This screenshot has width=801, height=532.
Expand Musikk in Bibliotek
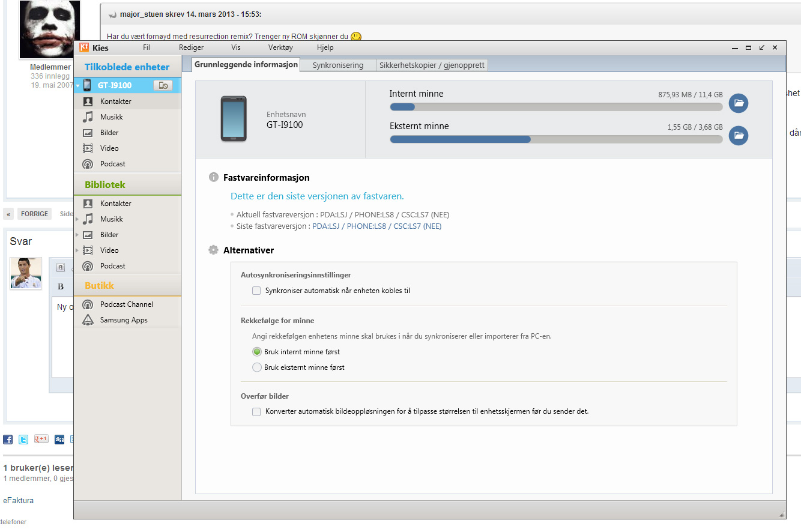(77, 219)
